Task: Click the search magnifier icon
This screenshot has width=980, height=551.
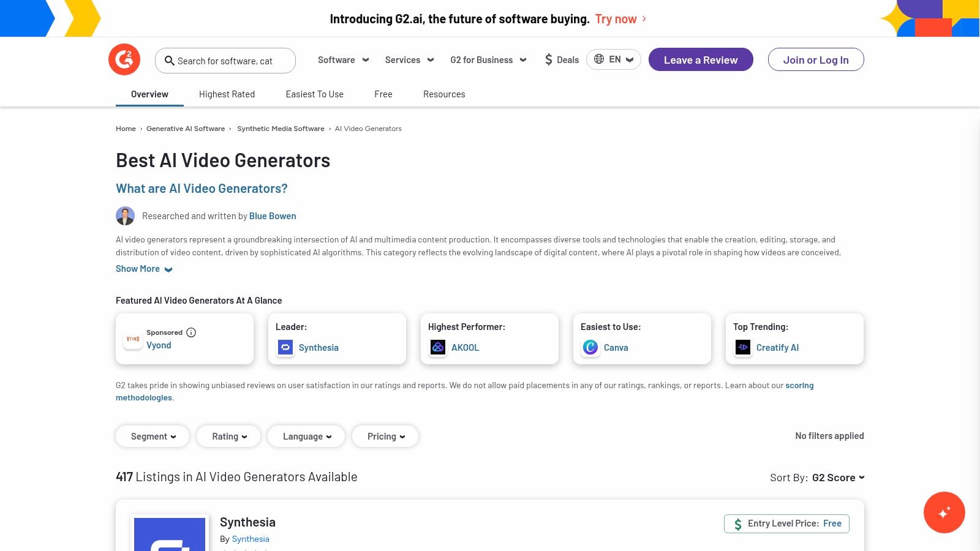Action: tap(170, 61)
